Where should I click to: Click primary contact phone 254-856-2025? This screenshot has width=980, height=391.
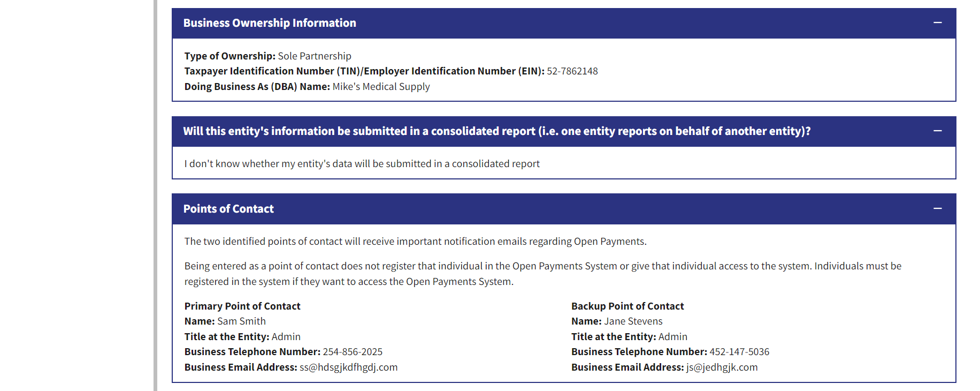coord(353,352)
